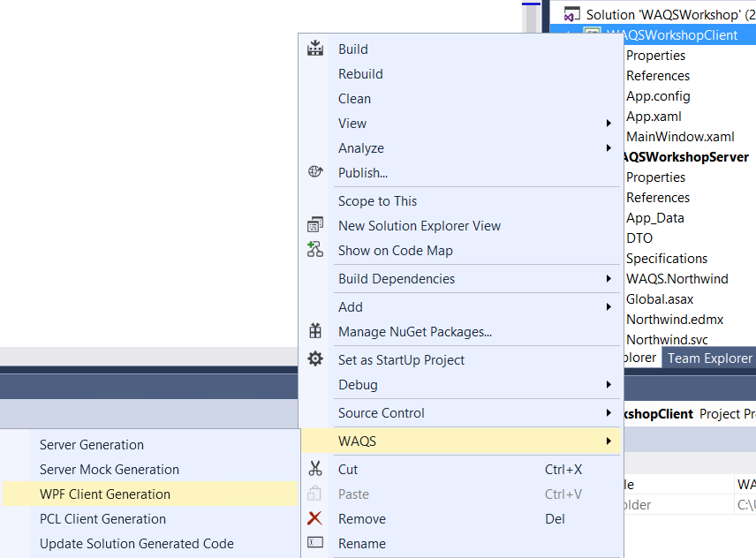Open the View submenu
Screen dimensions: 756x558
(x=461, y=124)
